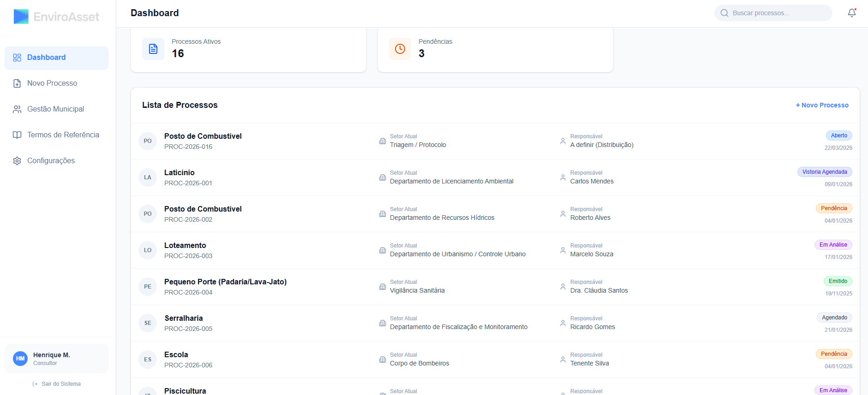Image resolution: width=868 pixels, height=395 pixels.
Task: Click the LA avatar for Laticínio
Action: point(148,177)
